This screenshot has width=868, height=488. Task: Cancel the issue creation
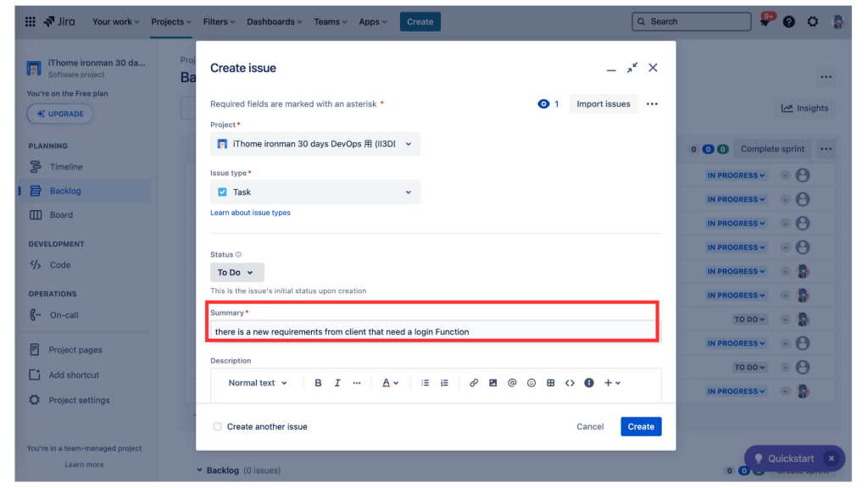coord(590,427)
